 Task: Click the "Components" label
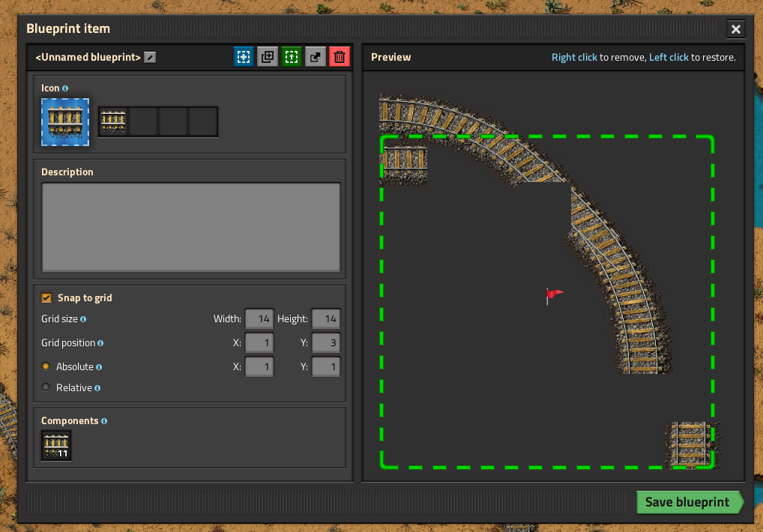point(70,421)
